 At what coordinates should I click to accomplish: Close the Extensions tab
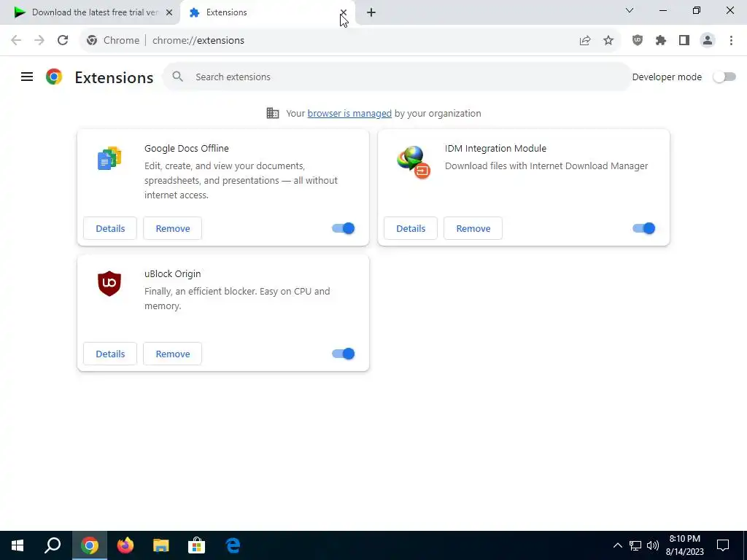[x=343, y=12]
